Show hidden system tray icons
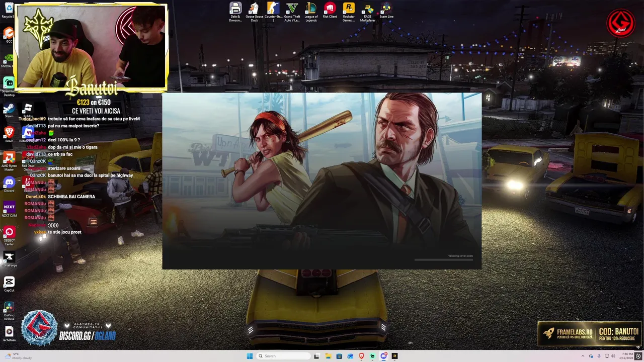Image resolution: width=644 pixels, height=362 pixels. pos(583,356)
